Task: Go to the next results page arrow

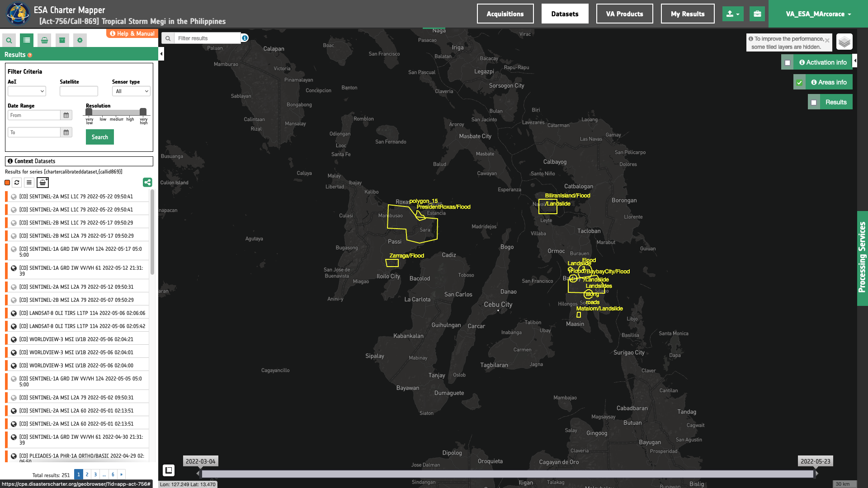Action: click(121, 474)
